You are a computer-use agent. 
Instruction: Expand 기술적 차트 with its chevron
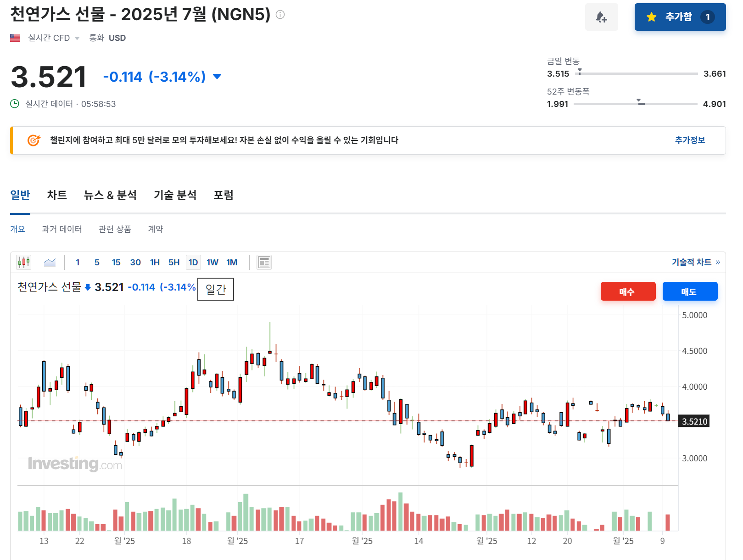pos(717,262)
